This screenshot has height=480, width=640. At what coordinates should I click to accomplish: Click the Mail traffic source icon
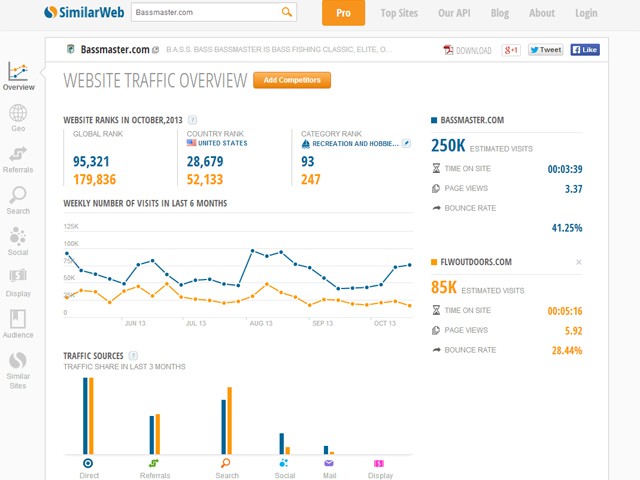(329, 463)
